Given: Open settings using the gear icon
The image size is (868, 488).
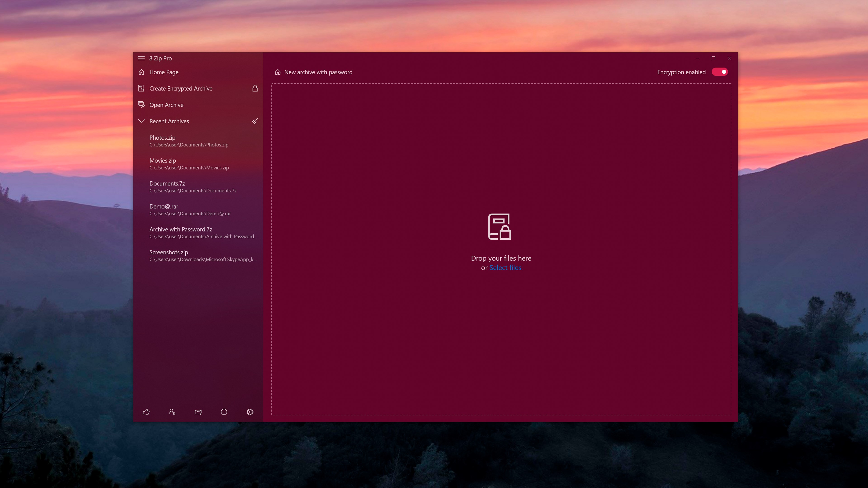Looking at the screenshot, I should 250,412.
